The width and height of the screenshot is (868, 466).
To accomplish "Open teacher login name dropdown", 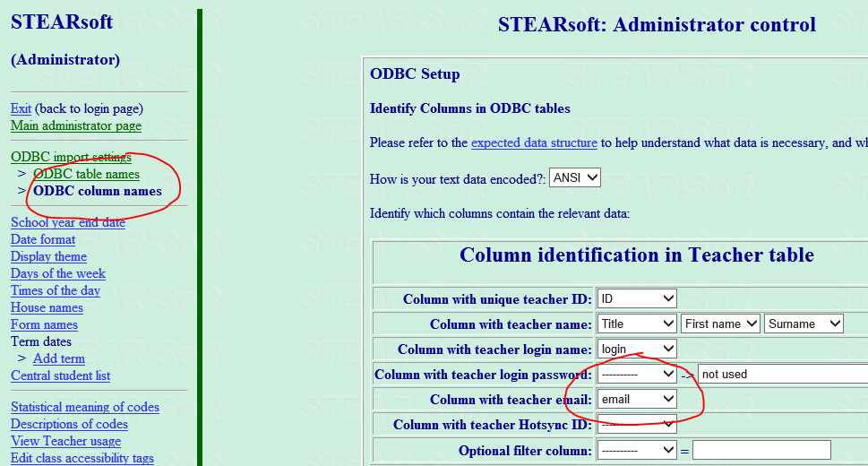I will (637, 349).
